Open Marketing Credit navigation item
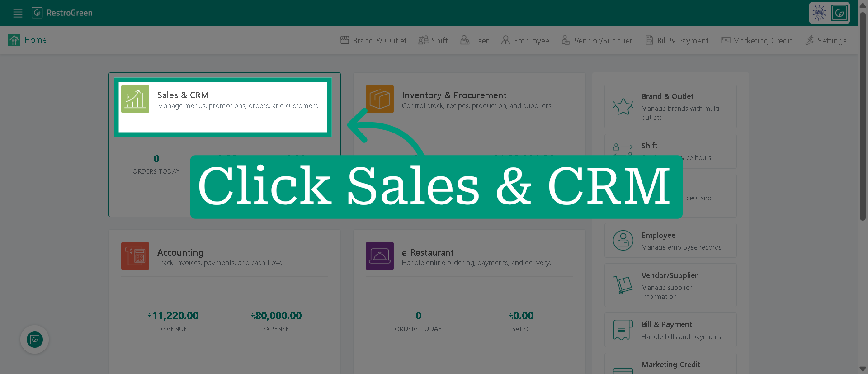This screenshot has width=868, height=374. [757, 40]
